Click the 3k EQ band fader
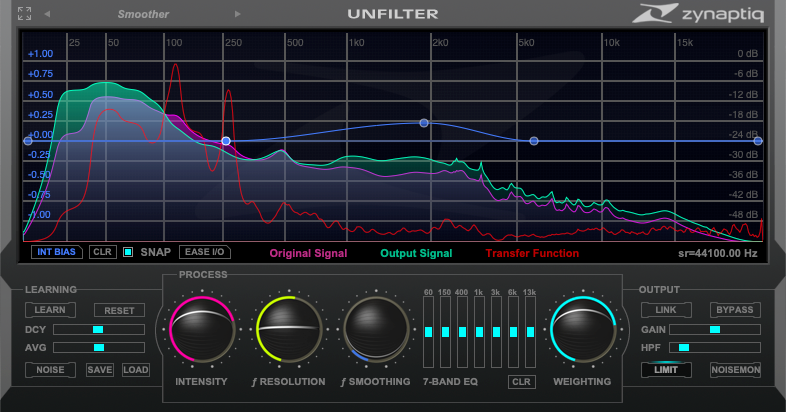Screen dimensions: 786x412 (496, 332)
